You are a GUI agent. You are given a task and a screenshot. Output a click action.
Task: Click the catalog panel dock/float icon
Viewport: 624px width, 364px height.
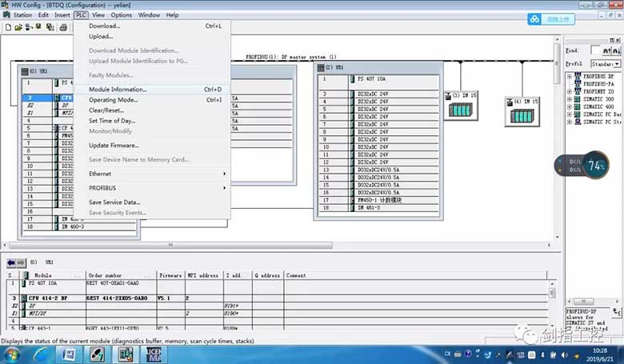(612, 40)
